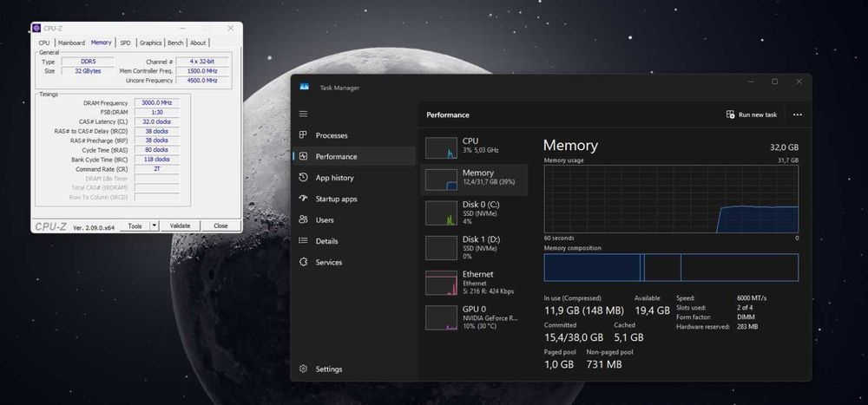Click the Slots used value 2 of 4
Image resolution: width=868 pixels, height=405 pixels.
point(745,308)
